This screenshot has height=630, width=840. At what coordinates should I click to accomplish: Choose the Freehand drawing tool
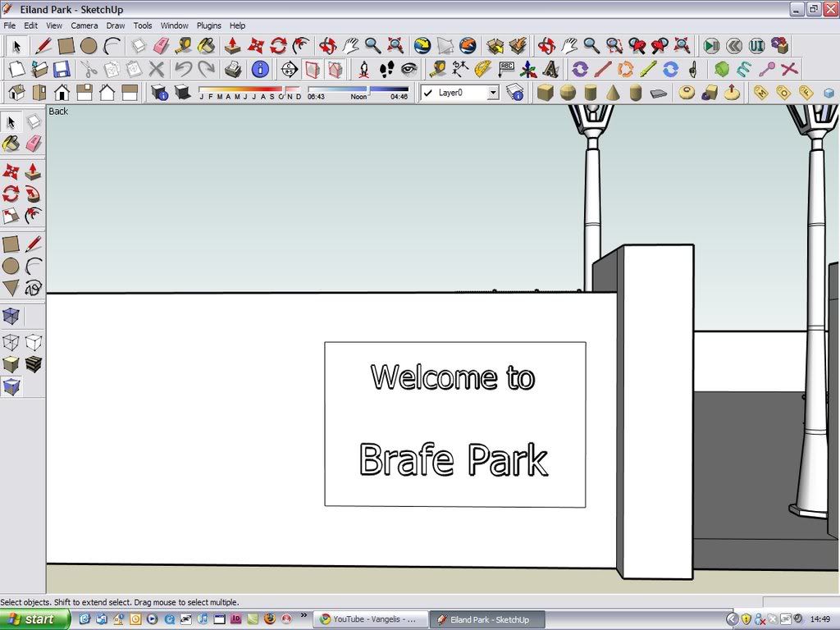tap(33, 288)
